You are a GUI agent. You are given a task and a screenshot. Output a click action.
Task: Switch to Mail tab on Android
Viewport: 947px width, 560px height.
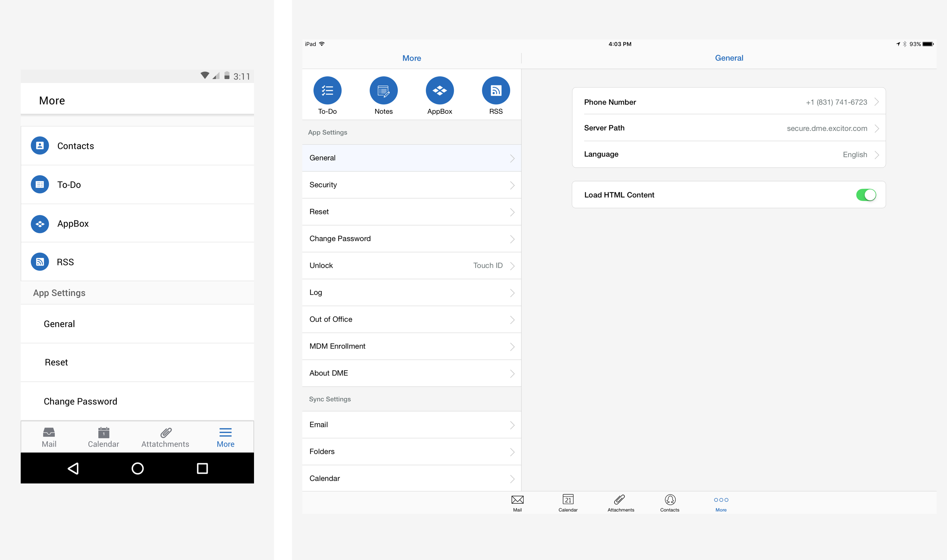(x=49, y=437)
